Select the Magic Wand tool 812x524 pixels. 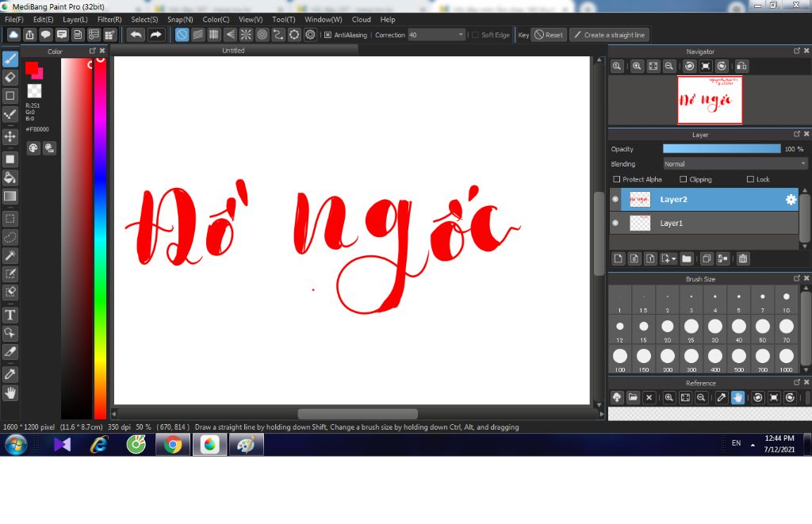pos(10,255)
